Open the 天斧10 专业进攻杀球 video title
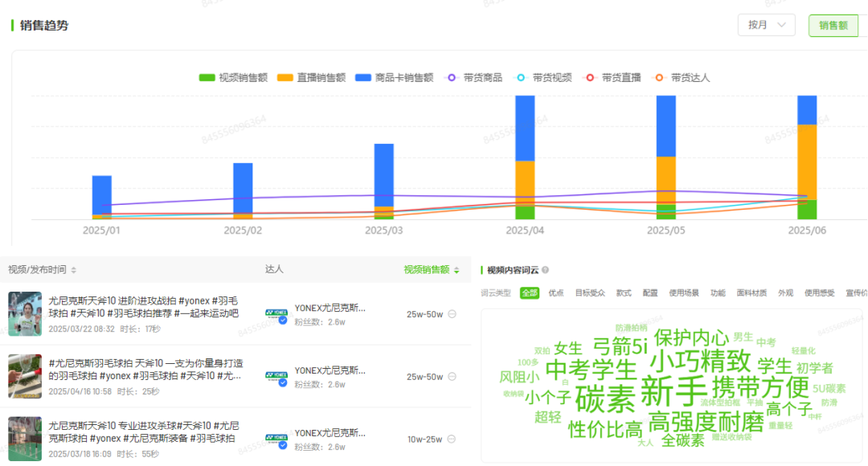This screenshot has height=466, width=868. [x=144, y=432]
